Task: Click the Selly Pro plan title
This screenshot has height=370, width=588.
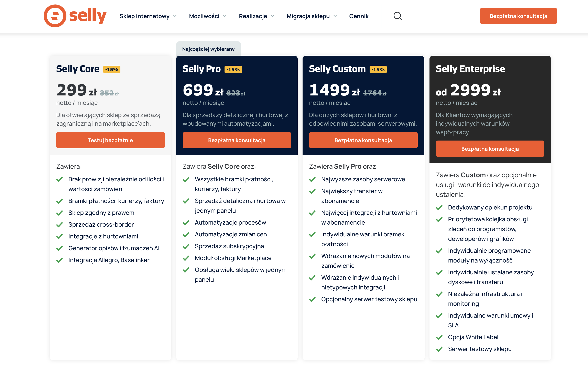Action: coord(202,69)
